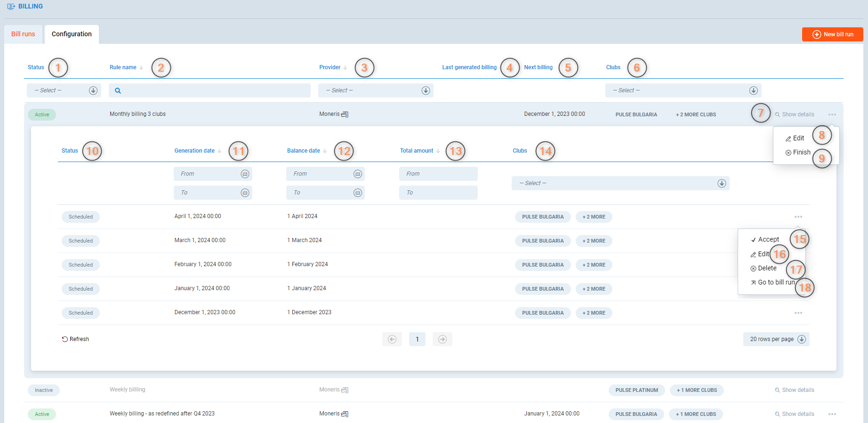Switch to the Bill runs tab
Screen dimensions: 868x423
[23, 34]
